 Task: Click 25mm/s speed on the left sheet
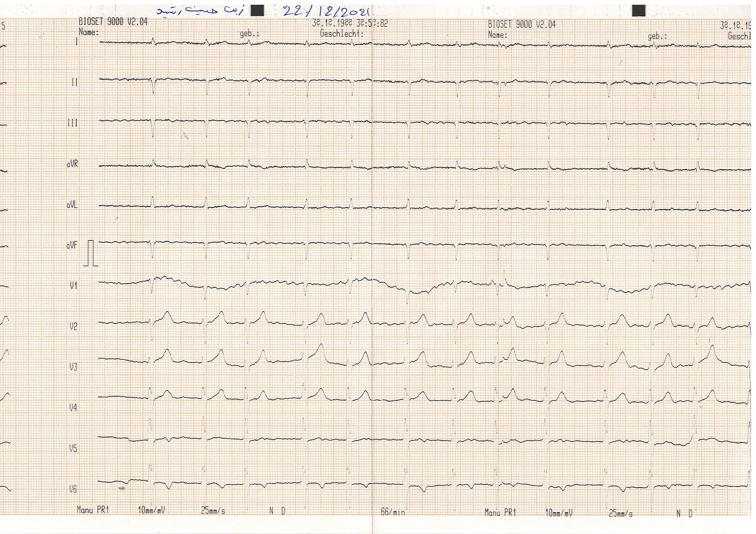pyautogui.click(x=213, y=511)
